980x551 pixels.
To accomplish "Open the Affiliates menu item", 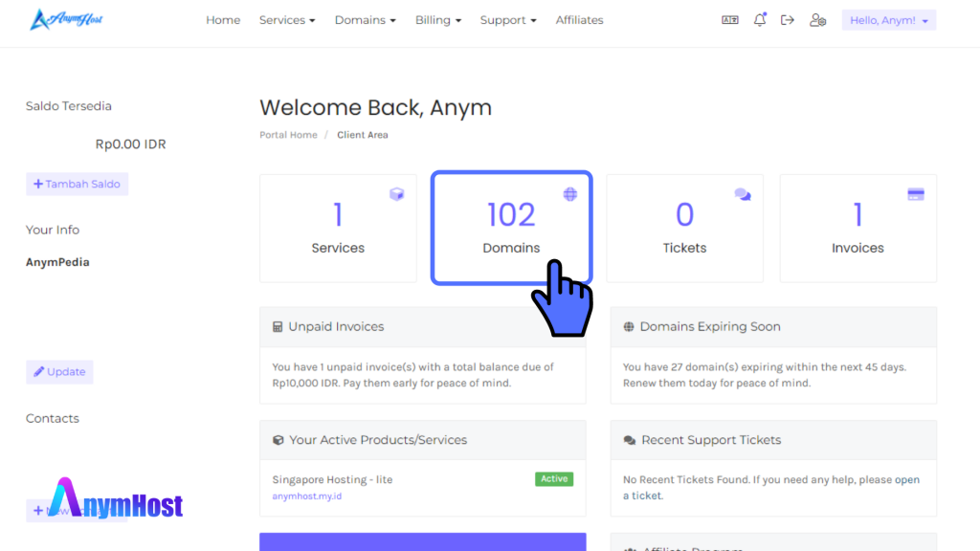I will pos(579,19).
